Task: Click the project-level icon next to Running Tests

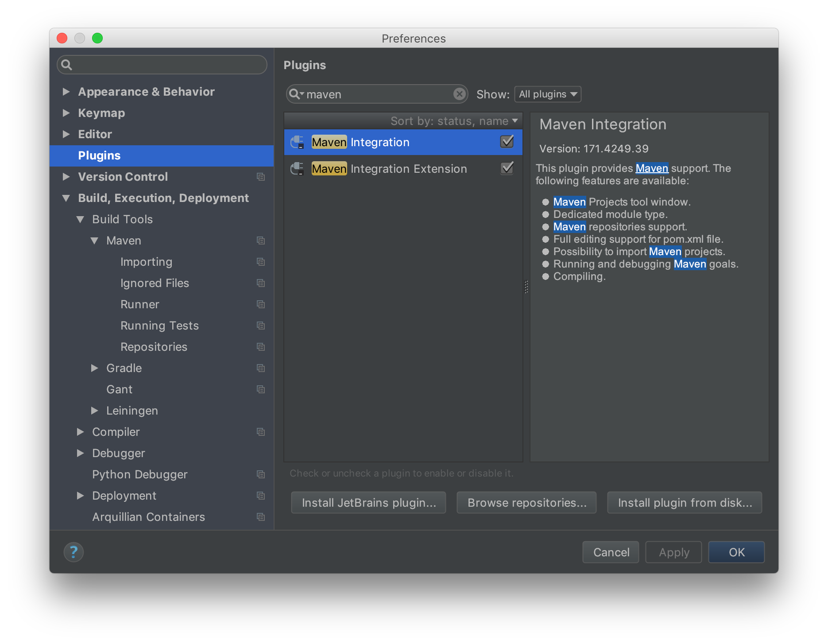Action: pos(261,326)
